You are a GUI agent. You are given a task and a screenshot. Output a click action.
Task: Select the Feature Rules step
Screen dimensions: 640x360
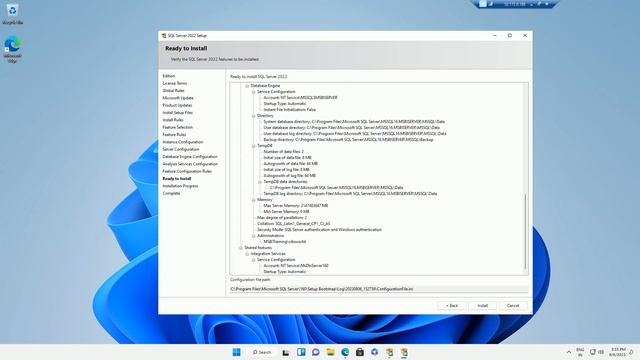(174, 135)
